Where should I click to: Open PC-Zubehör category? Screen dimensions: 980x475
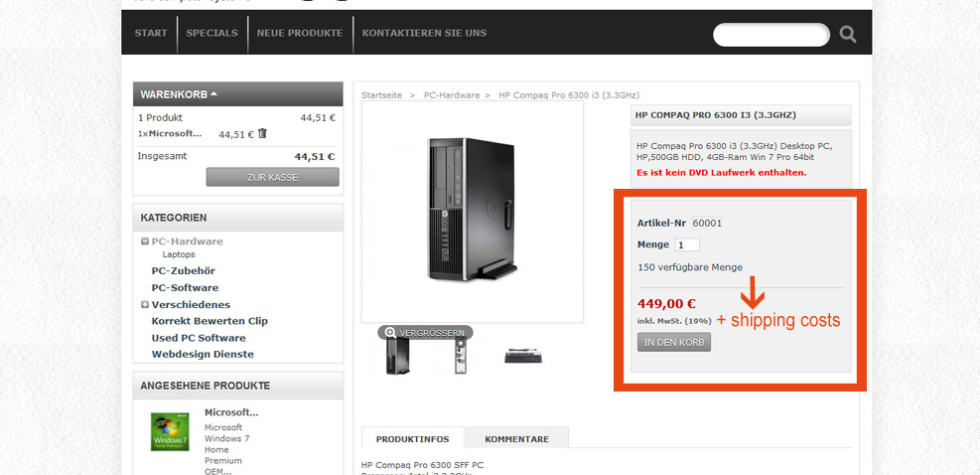[183, 271]
